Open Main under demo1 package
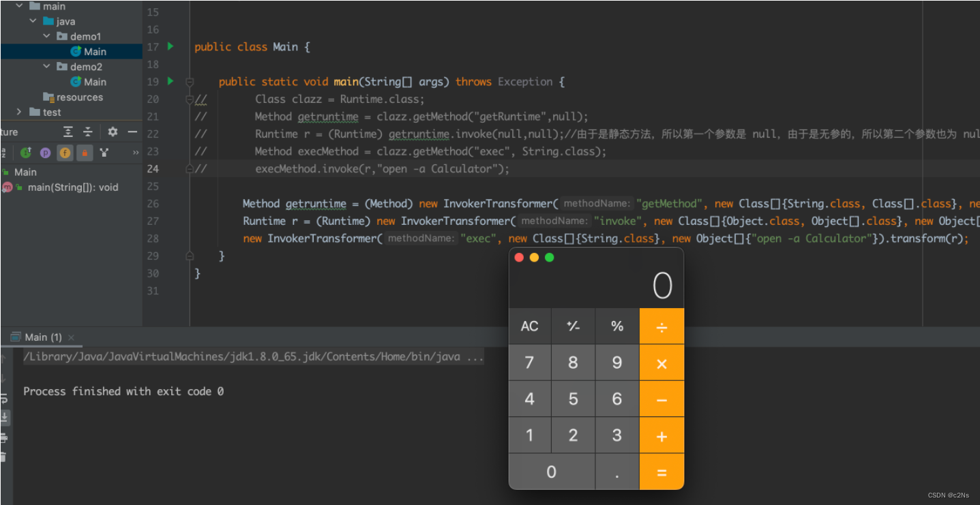Viewport: 980px width, 505px height. coord(89,51)
